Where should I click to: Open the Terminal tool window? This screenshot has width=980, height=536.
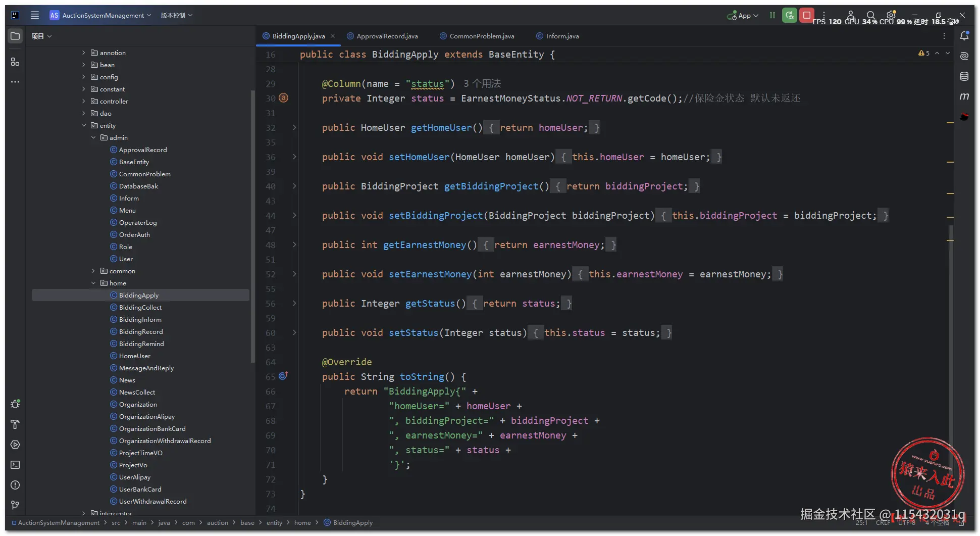[x=15, y=465]
